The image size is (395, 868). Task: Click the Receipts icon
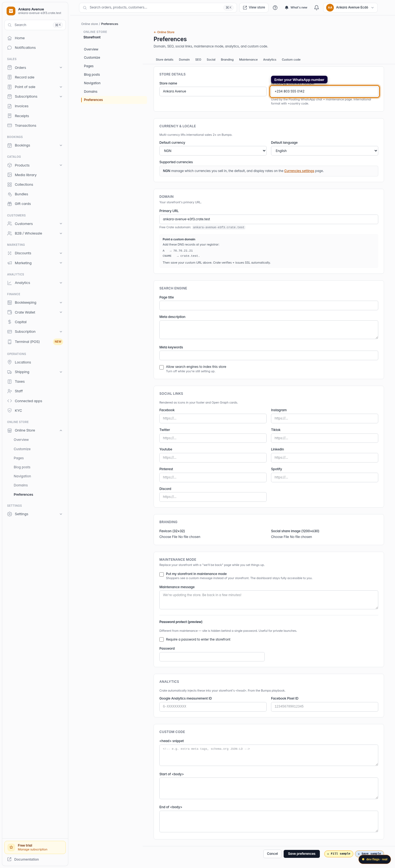(x=9, y=116)
